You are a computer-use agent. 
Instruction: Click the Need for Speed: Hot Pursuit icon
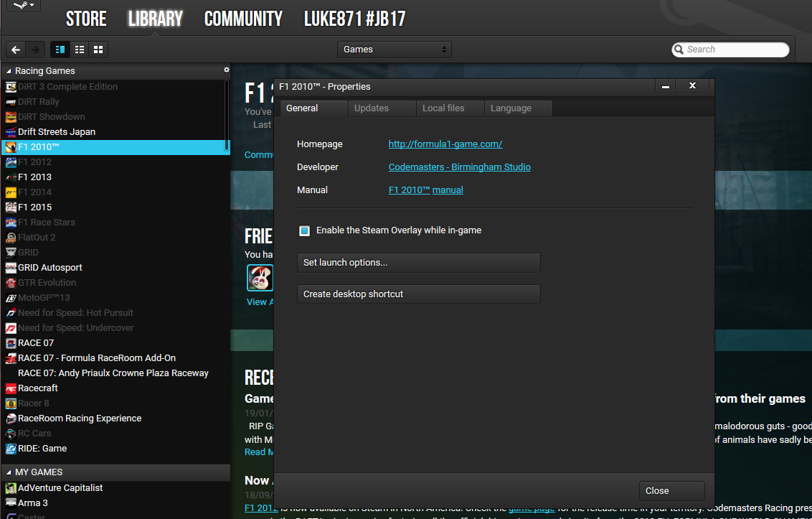pos(11,313)
